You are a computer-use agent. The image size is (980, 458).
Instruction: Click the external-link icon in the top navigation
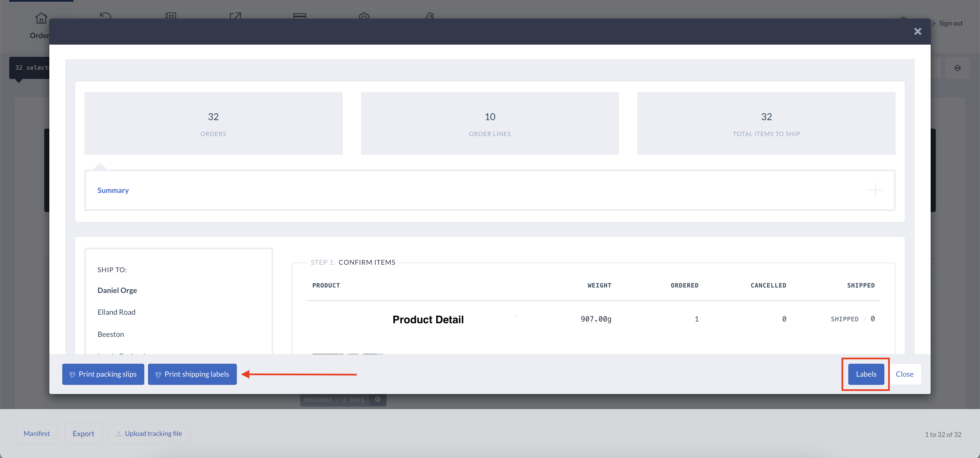pos(235,16)
